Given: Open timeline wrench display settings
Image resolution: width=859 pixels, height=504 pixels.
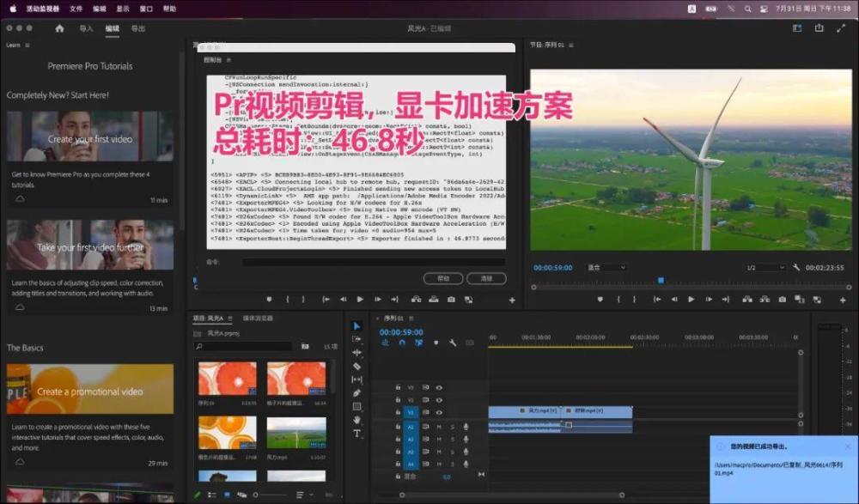Looking at the screenshot, I should [x=452, y=343].
